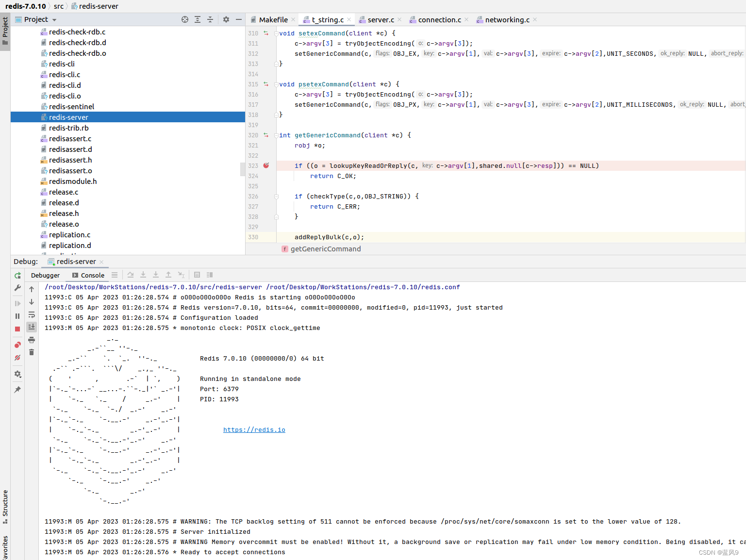The height and width of the screenshot is (560, 746).
Task: Locate current file in Project tree
Action: click(x=185, y=19)
